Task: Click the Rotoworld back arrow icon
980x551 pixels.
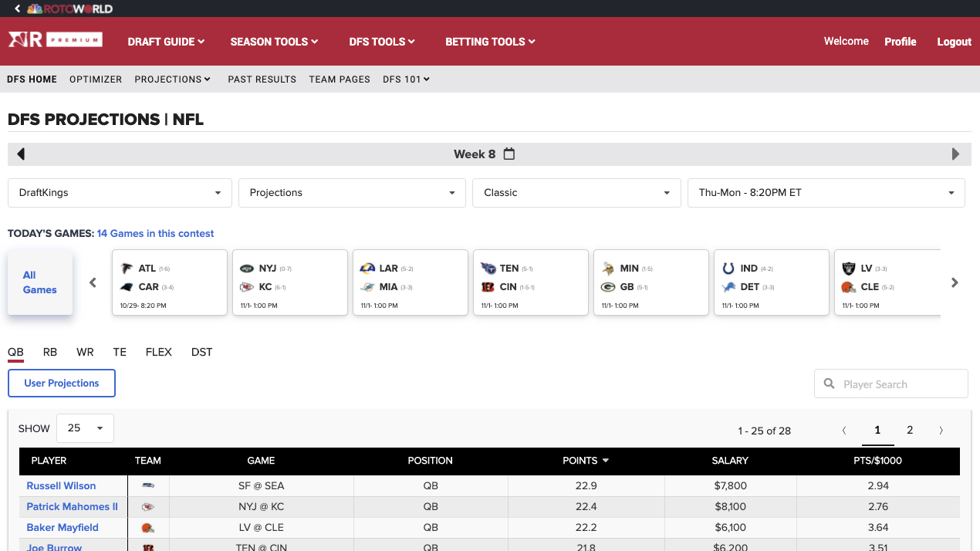Action: [x=17, y=8]
